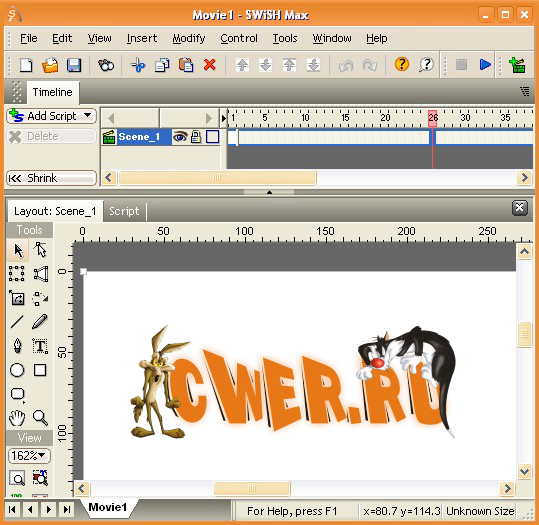Click frame 26 marker on timeline ruler
The image size is (539, 525).
433,118
